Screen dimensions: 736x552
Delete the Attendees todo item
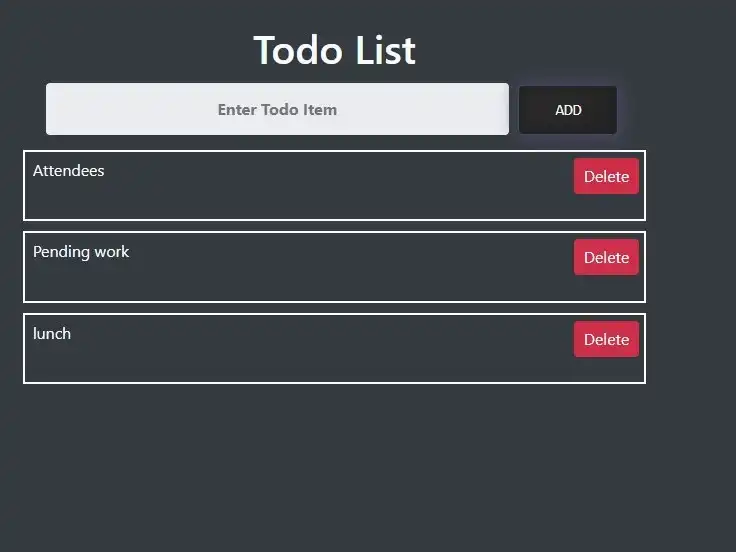pos(606,176)
